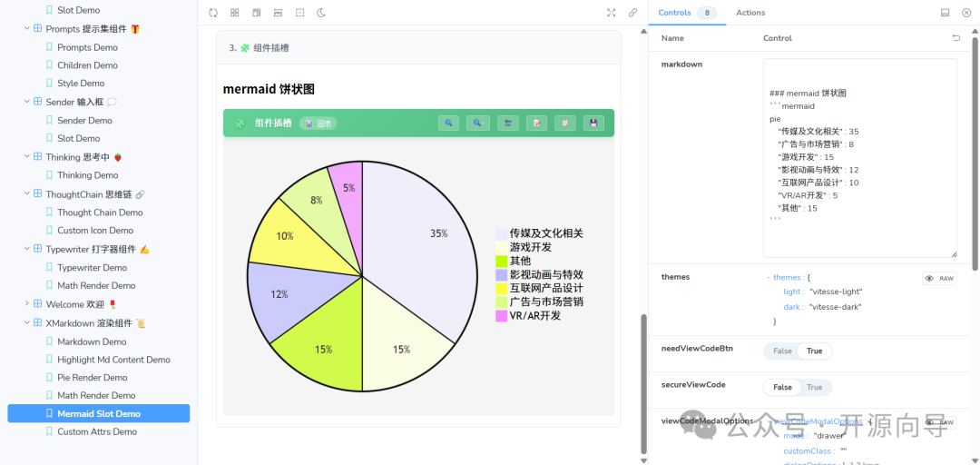Set needViewCodeBtn to False
The height and width of the screenshot is (465, 980).
point(782,351)
